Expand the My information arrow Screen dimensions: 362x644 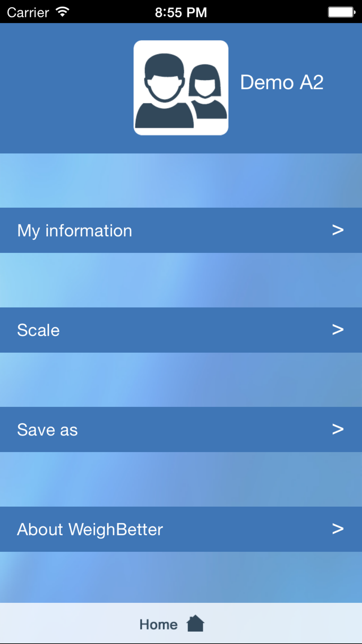[338, 230]
